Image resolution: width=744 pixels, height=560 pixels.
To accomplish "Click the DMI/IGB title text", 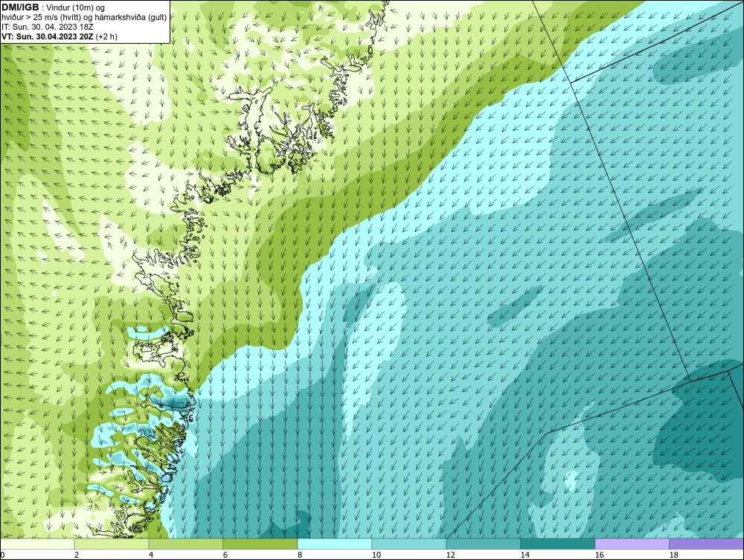I will 20,7.
